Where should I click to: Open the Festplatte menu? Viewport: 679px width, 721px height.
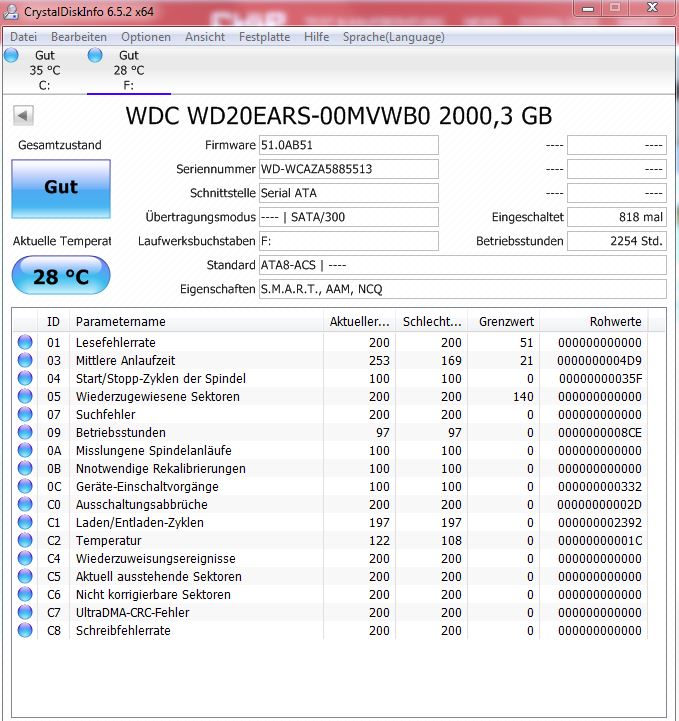(264, 37)
